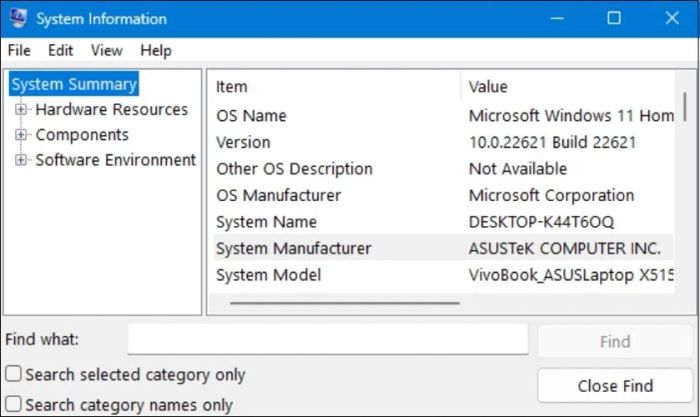Select the Hardware Resources category
Screen dimensions: 700x417
(112, 109)
